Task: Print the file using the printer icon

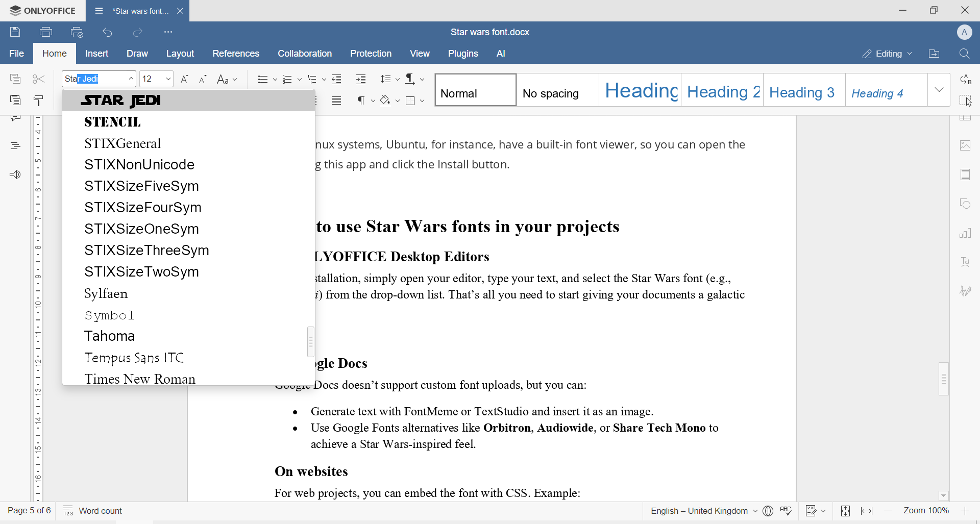Action: pyautogui.click(x=46, y=32)
